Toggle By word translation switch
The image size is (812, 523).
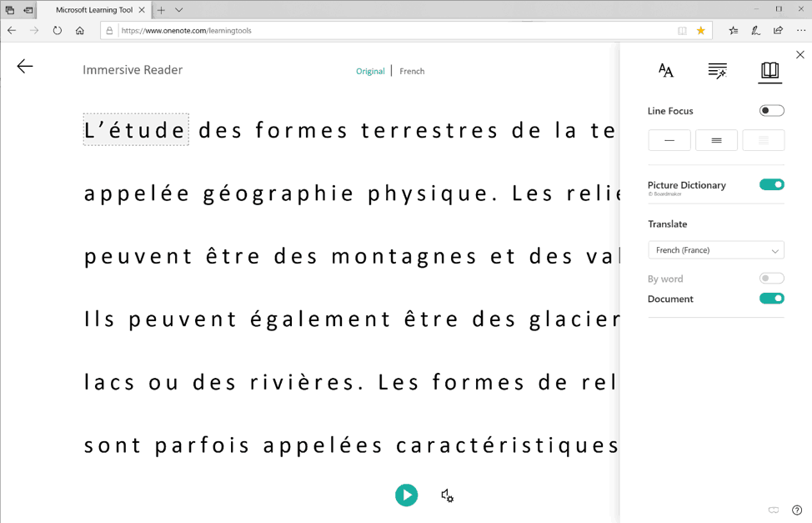771,279
